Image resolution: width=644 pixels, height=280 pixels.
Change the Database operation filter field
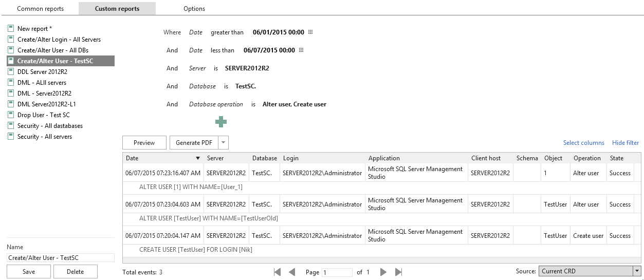coord(216,104)
